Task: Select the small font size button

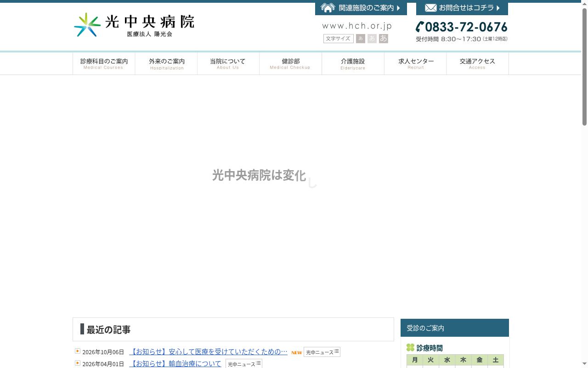Action: click(x=361, y=39)
